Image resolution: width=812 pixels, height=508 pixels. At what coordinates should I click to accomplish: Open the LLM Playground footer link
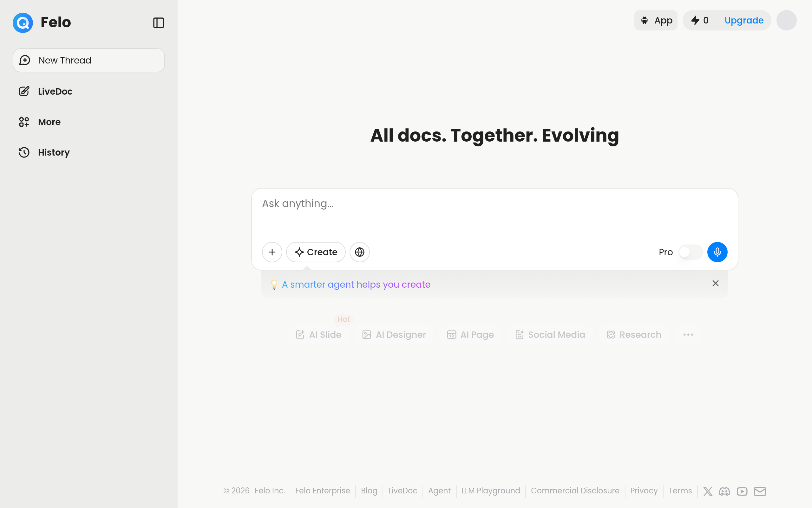pyautogui.click(x=491, y=491)
